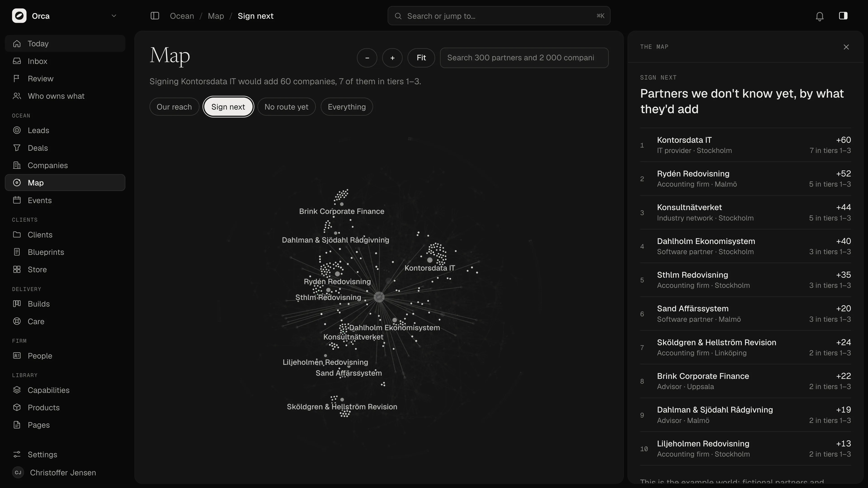This screenshot has height=488, width=868.
Task: Focus the partners and companies search field
Action: pos(524,58)
